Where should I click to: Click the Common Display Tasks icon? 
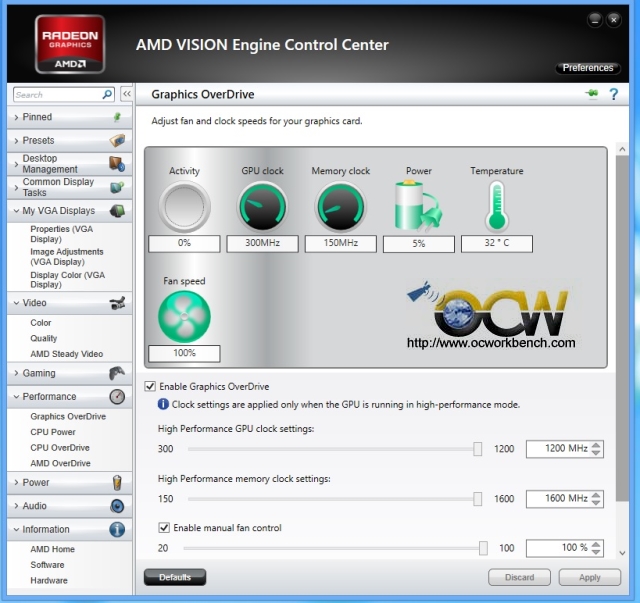(117, 187)
